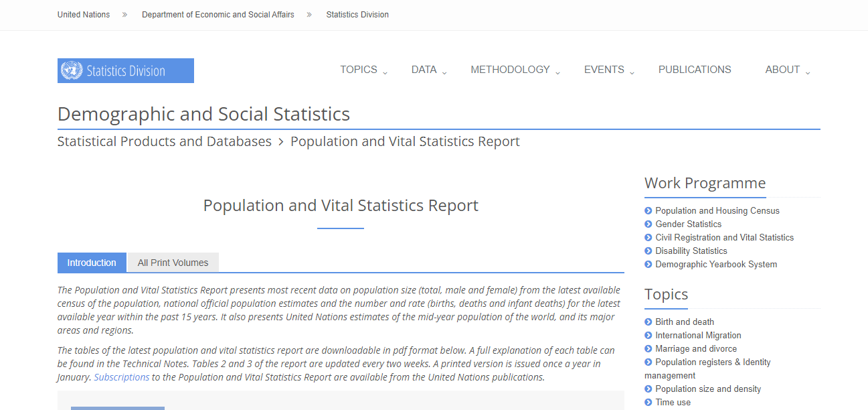Click bullet icon beside Population size and density

point(648,389)
